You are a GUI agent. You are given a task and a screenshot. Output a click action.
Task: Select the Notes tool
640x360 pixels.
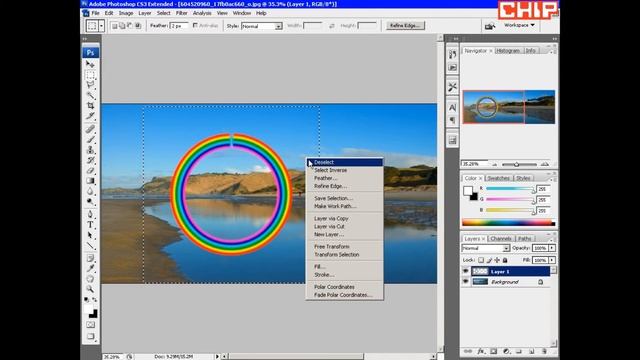[x=90, y=258]
